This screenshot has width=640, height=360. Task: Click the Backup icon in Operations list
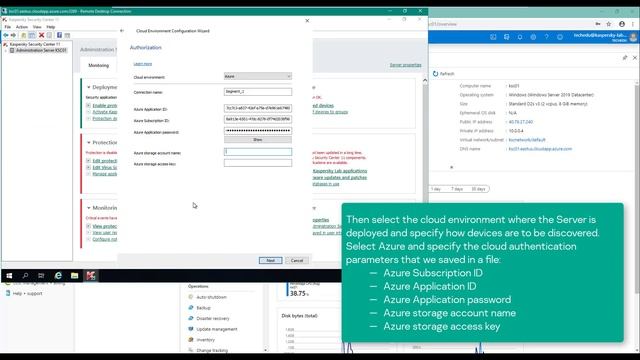click(x=191, y=307)
